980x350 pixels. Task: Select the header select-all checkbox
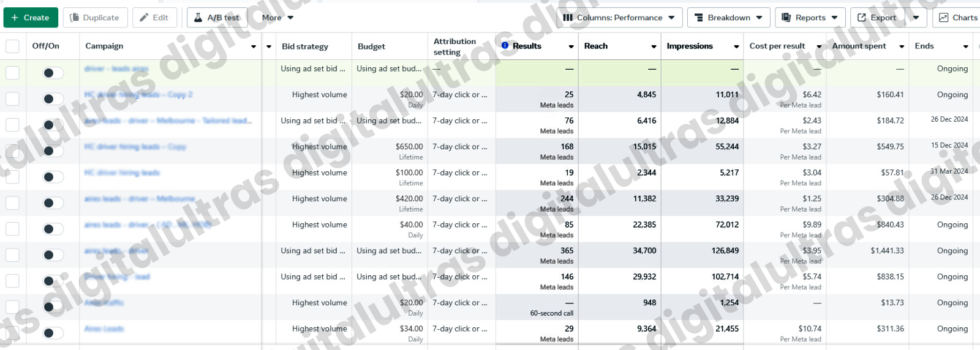(x=12, y=47)
